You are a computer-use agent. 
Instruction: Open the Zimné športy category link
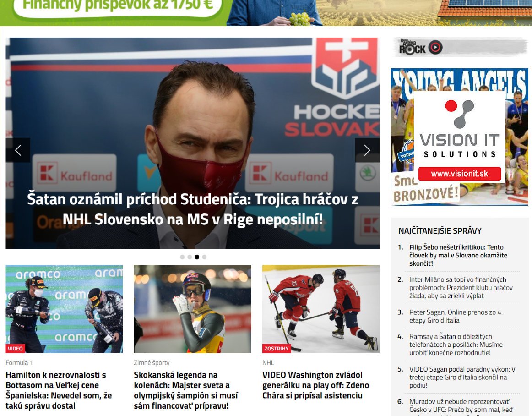(x=152, y=363)
